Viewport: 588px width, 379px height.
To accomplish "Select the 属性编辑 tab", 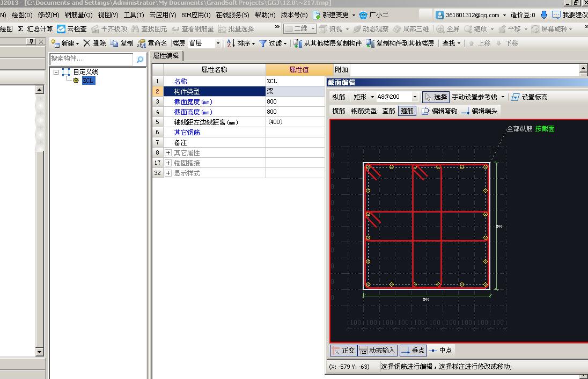I will coord(166,56).
